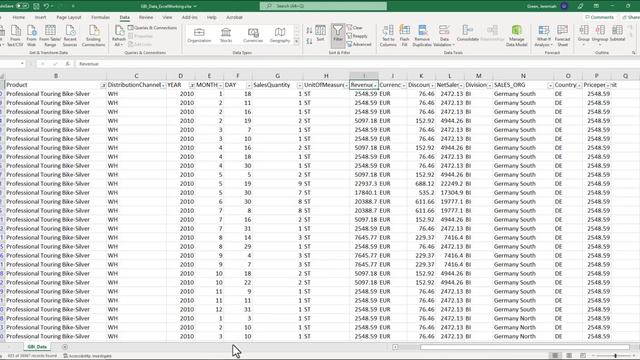Save the workbook via title bar icon

pyautogui.click(x=36, y=6)
